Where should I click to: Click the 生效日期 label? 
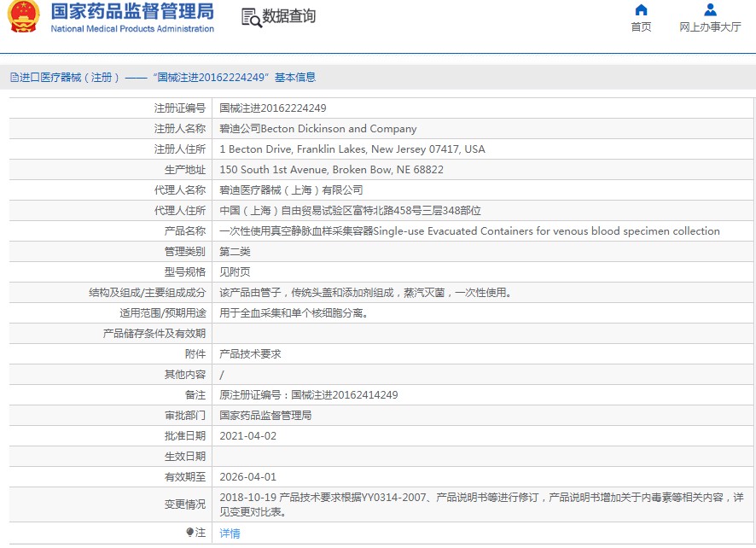pyautogui.click(x=185, y=457)
